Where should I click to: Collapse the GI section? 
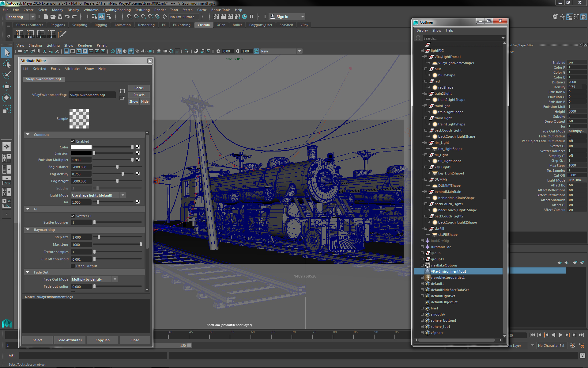click(x=28, y=209)
